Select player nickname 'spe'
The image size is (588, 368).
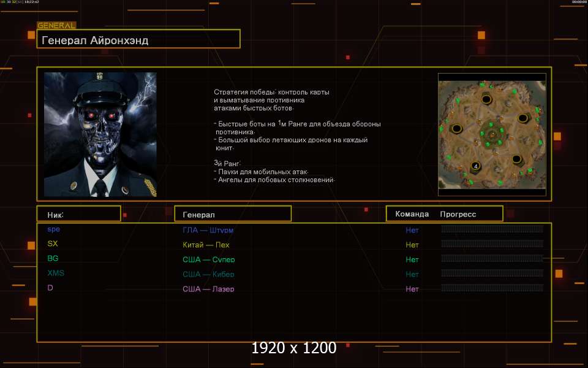[54, 229]
